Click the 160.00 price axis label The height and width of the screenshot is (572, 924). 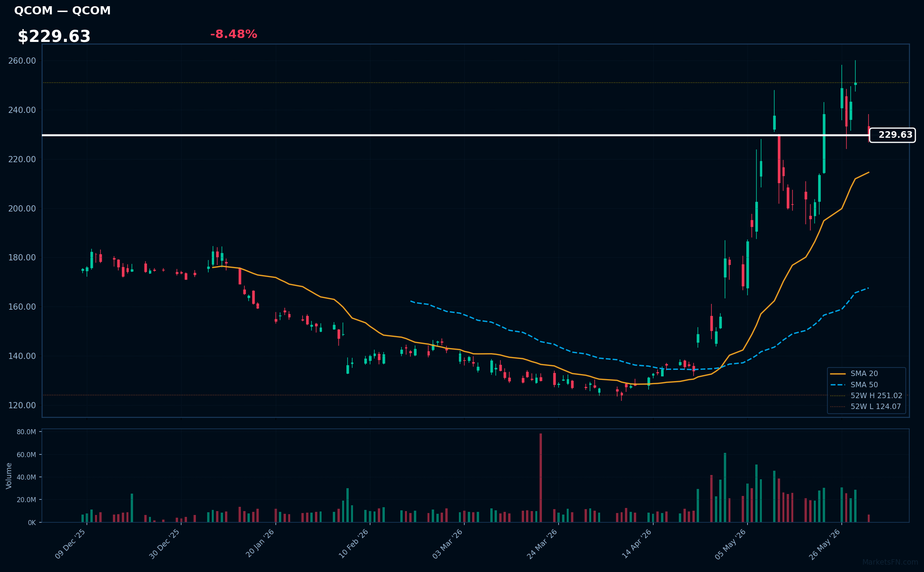click(x=22, y=307)
